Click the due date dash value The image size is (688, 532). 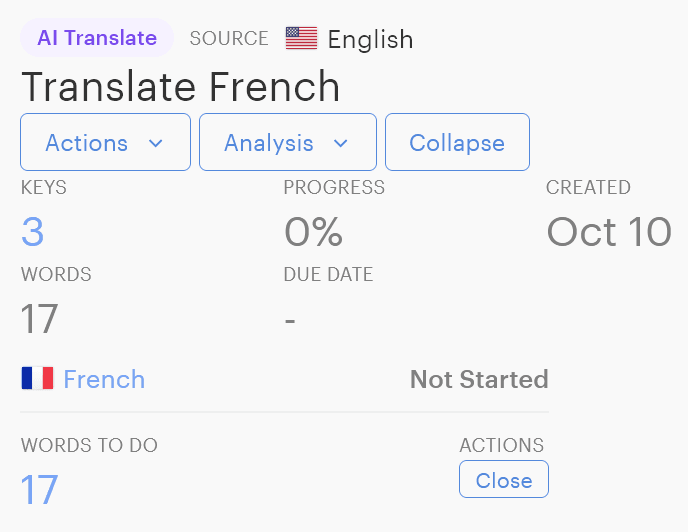pyautogui.click(x=290, y=320)
